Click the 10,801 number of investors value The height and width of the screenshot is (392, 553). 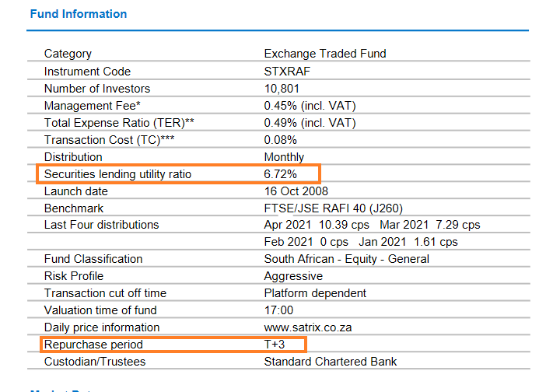pos(282,89)
